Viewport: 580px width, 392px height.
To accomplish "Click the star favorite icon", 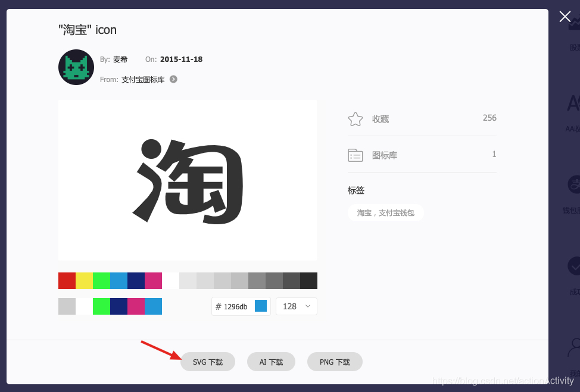I will pos(356,119).
